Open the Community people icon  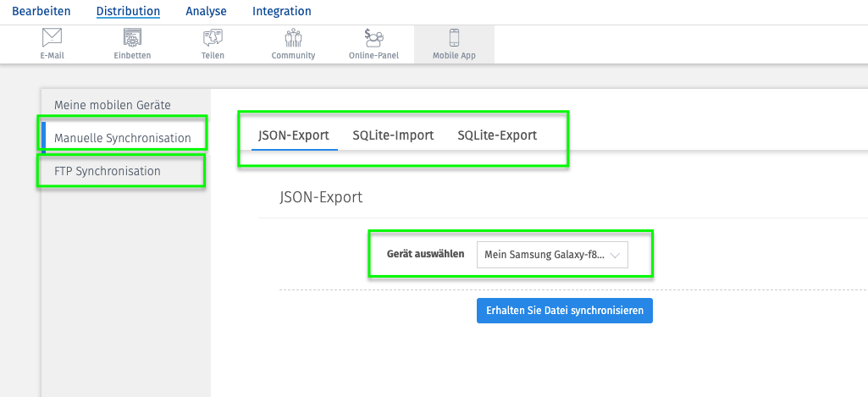click(x=293, y=37)
